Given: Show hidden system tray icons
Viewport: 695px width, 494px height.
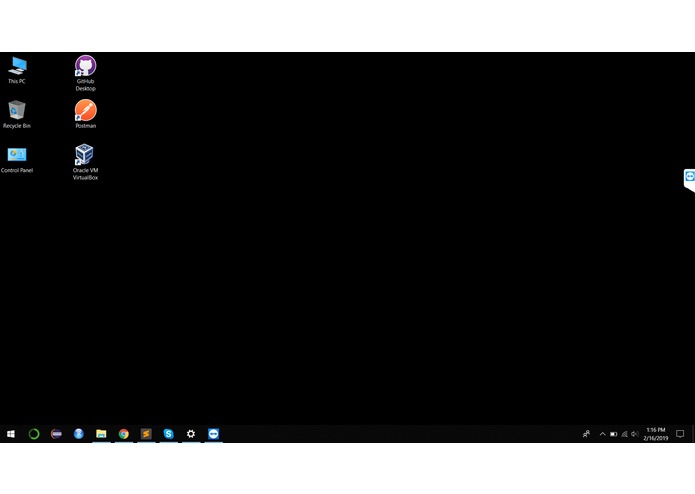Looking at the screenshot, I should pos(602,434).
